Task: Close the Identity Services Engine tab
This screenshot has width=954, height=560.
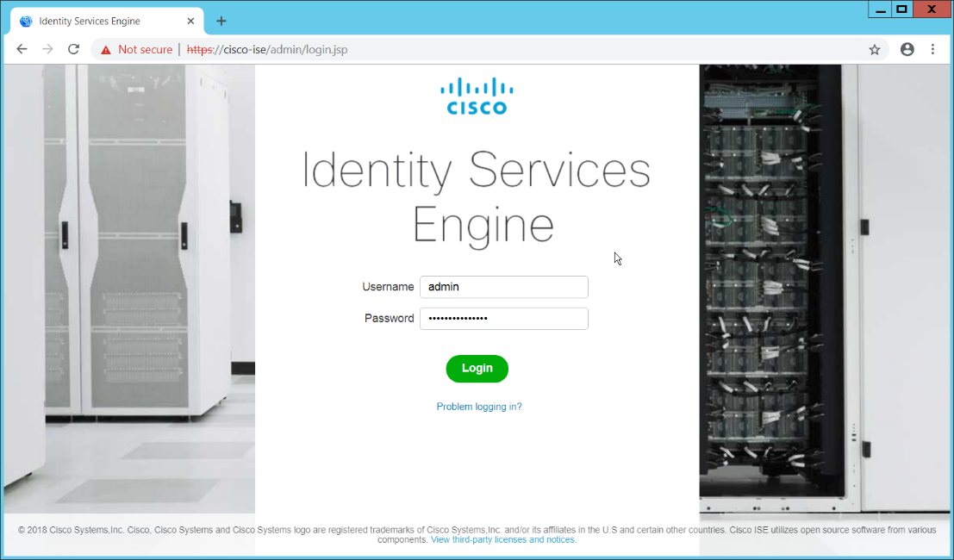Action: 190,21
